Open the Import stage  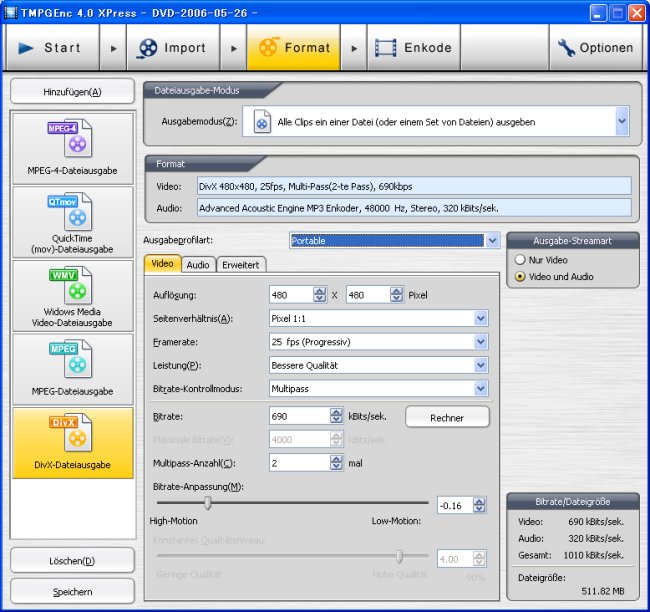point(173,48)
